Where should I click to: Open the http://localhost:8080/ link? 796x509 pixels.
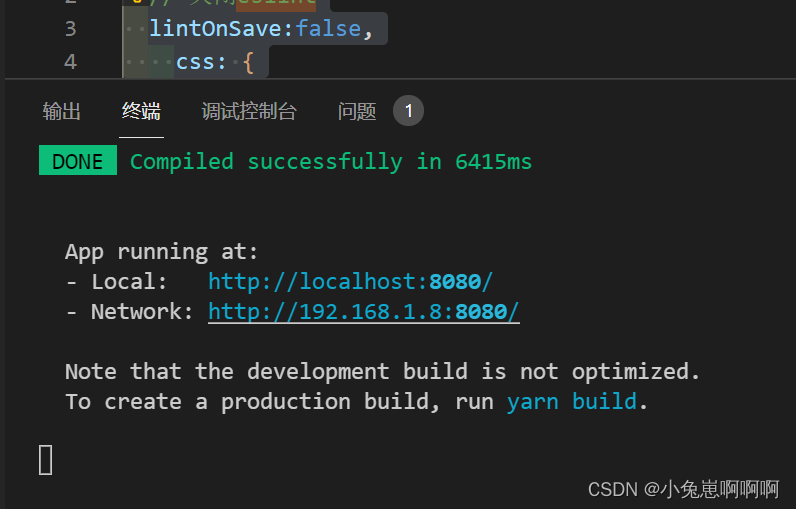(350, 282)
